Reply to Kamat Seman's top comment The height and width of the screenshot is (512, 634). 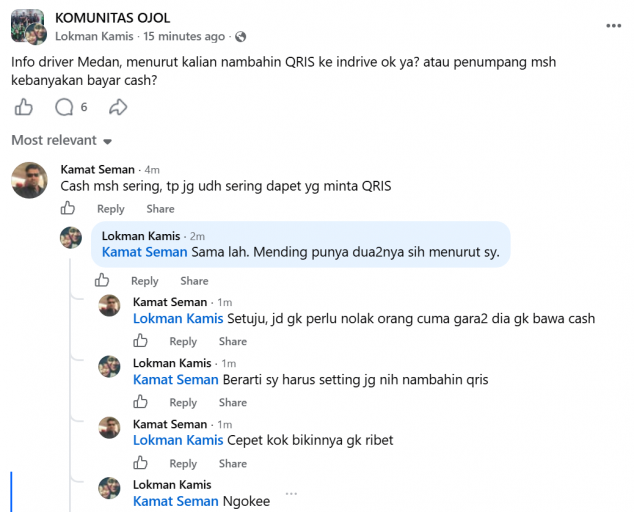coord(110,209)
